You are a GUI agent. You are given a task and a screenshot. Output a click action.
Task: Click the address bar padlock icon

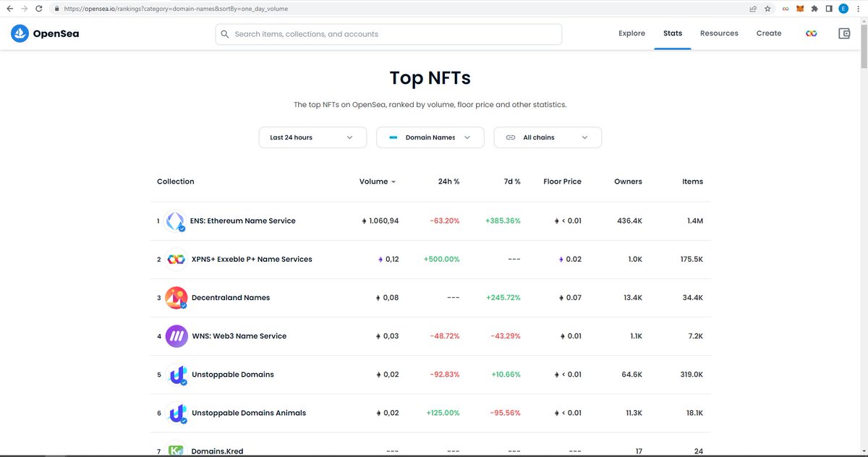point(57,9)
